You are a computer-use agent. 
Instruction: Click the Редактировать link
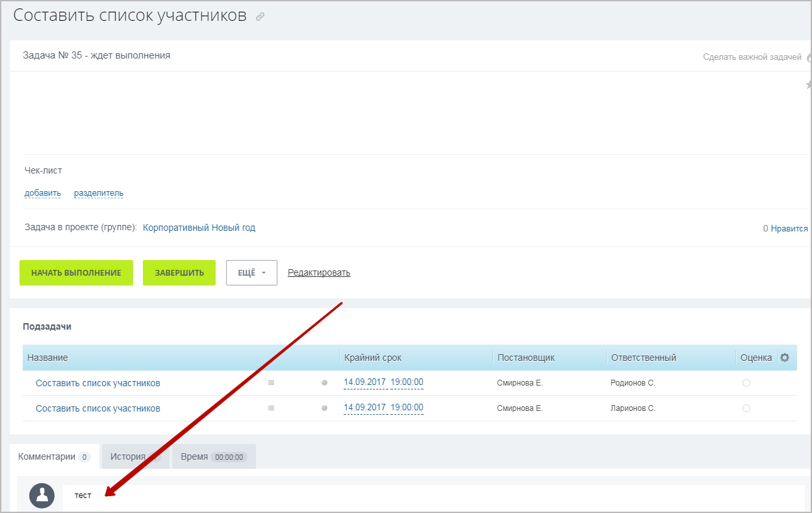click(x=319, y=273)
